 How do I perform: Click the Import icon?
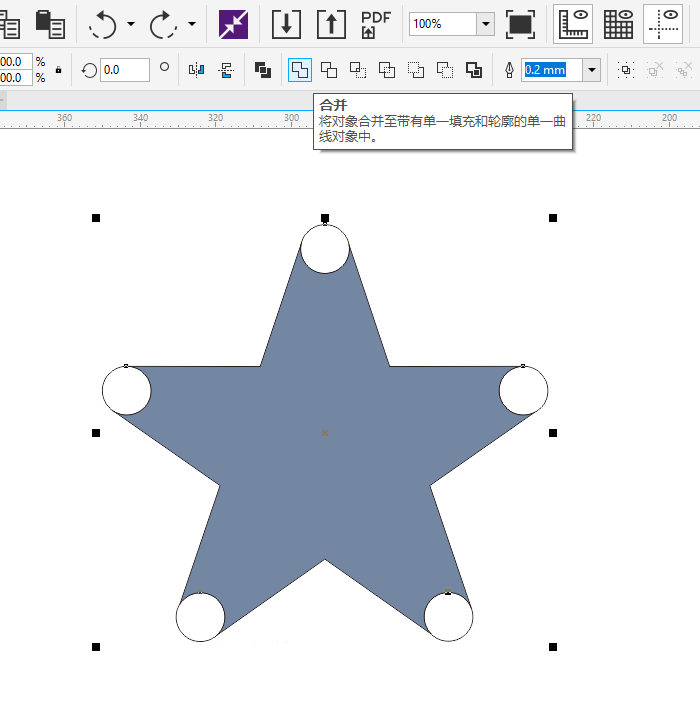coord(287,23)
